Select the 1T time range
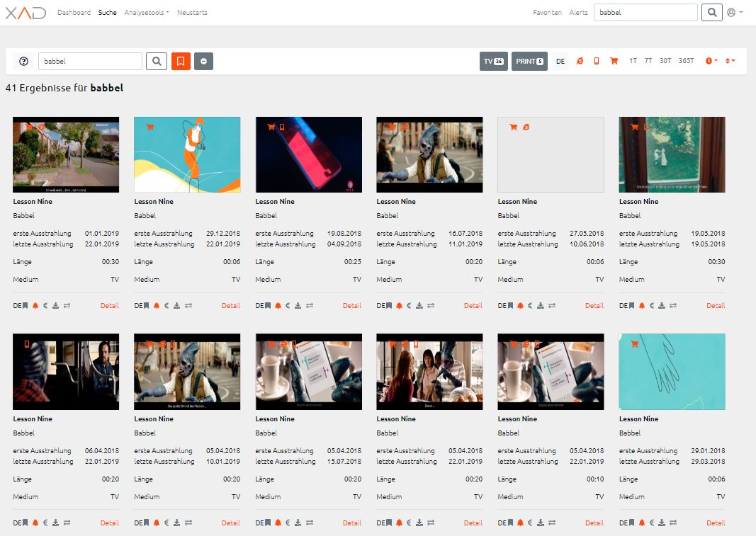This screenshot has width=756, height=536. tap(633, 61)
